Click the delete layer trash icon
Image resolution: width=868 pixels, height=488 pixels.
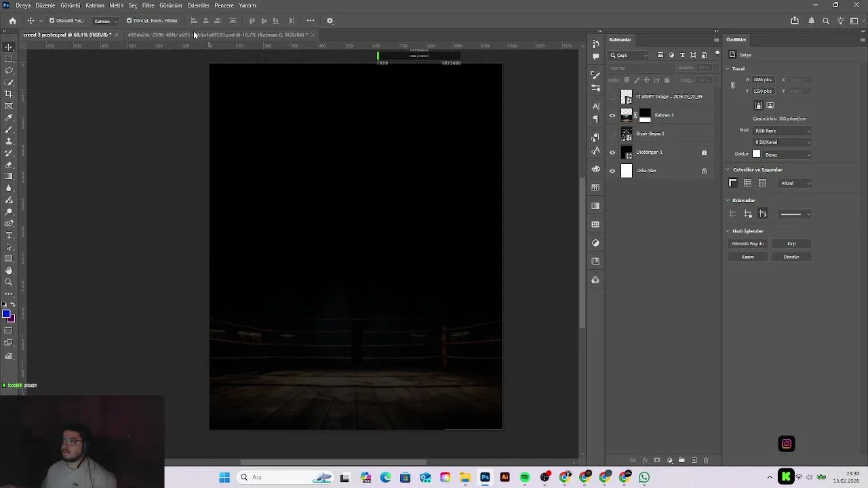tap(706, 461)
